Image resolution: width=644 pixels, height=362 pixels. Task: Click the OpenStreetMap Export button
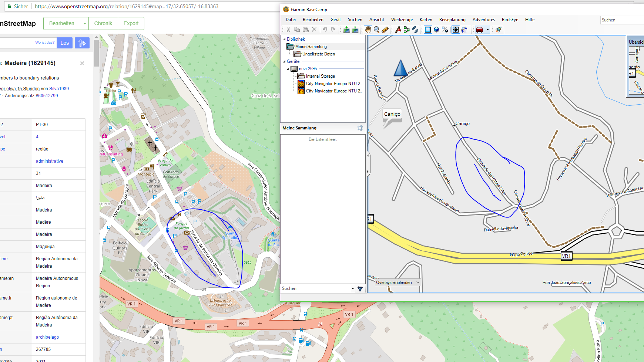131,23
